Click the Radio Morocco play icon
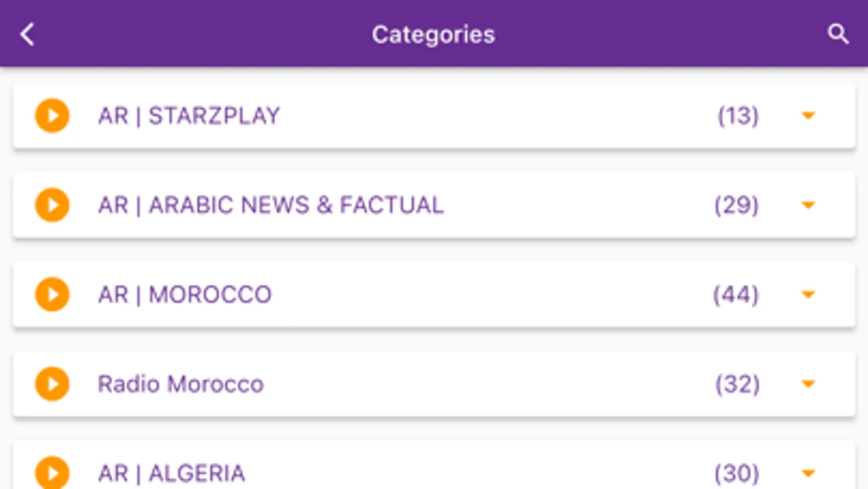 52,384
